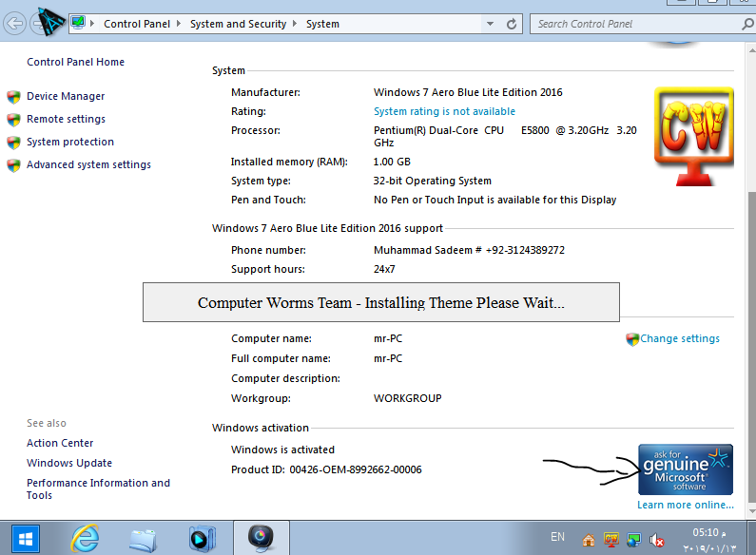Click the active monitor taskbar button

point(262,538)
